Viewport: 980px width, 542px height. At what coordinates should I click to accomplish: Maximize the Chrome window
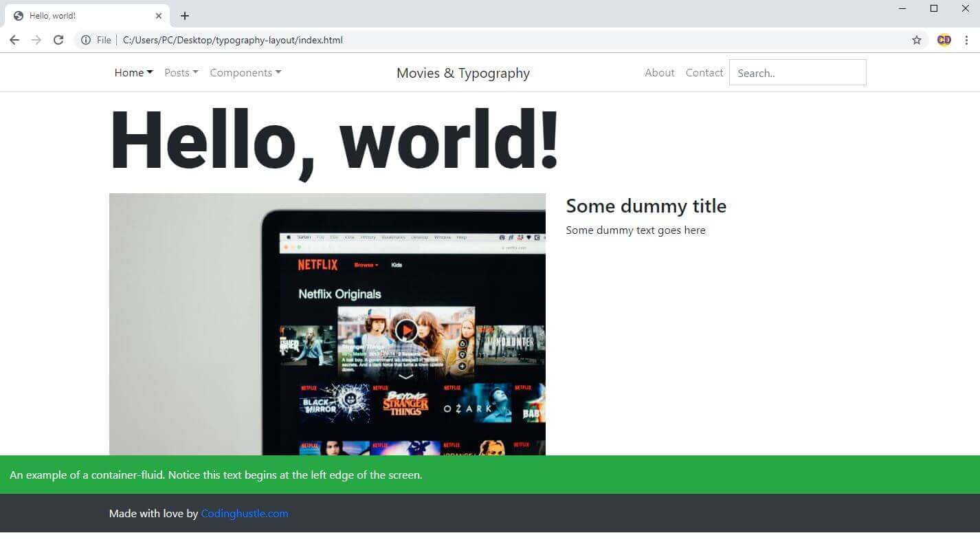click(x=934, y=8)
